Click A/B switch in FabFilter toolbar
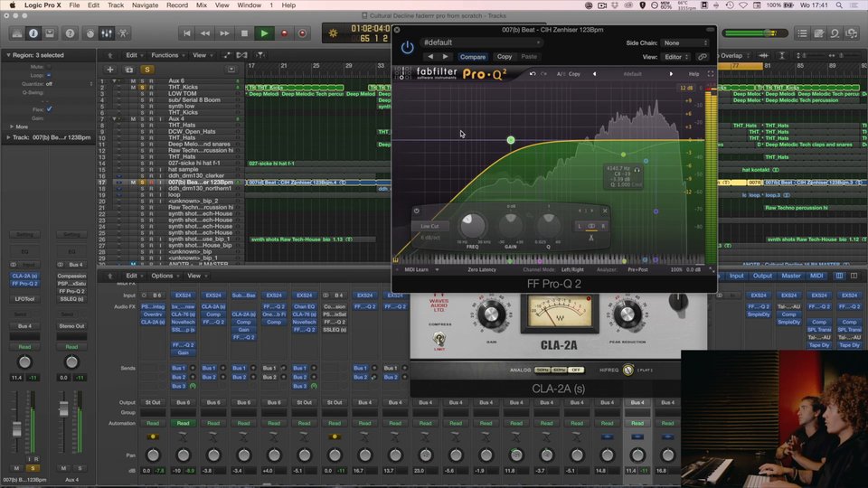This screenshot has height=488, width=868. point(561,73)
